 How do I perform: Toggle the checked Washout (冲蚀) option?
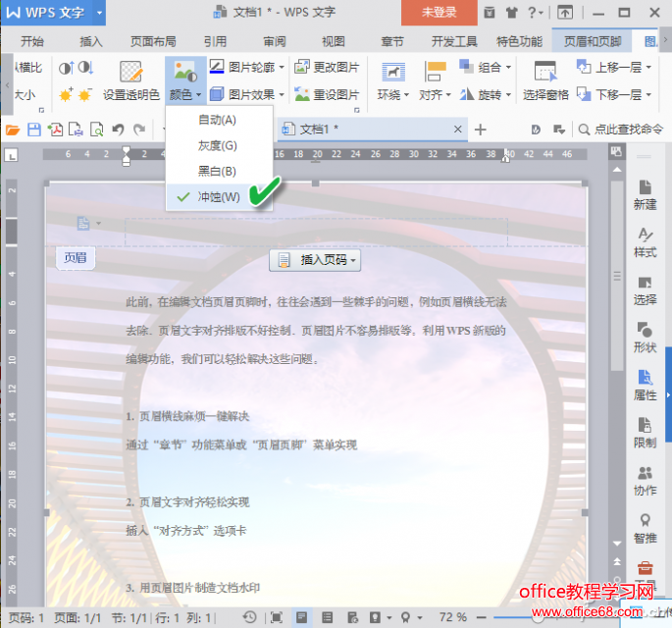point(219,197)
